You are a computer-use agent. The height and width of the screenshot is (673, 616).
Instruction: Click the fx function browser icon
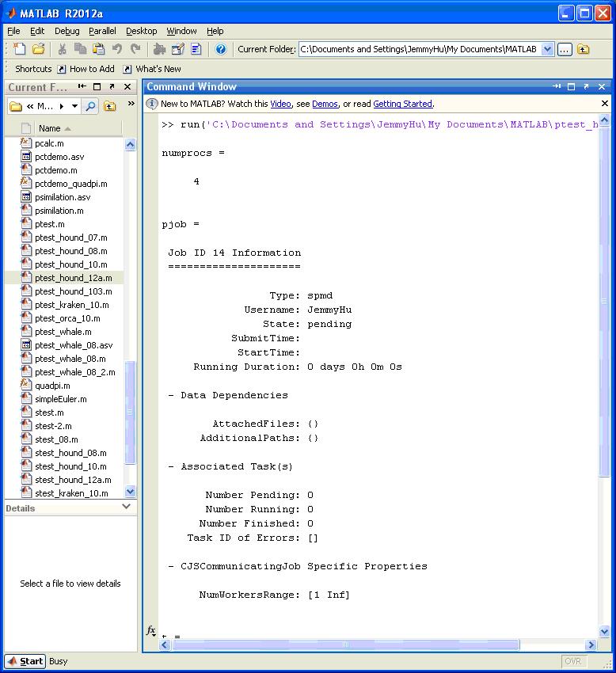pos(151,630)
